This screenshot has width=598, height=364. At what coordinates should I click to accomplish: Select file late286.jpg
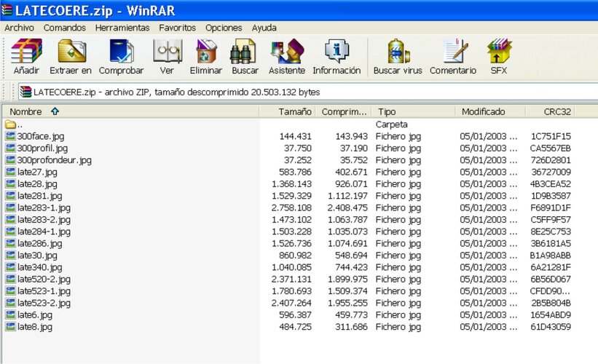pyautogui.click(x=39, y=243)
